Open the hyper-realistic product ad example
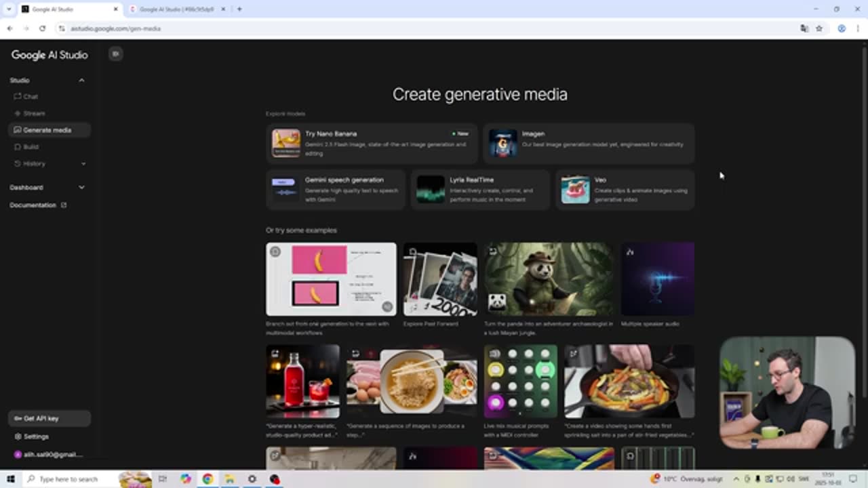Screen dimensions: 868x488 (x=302, y=382)
